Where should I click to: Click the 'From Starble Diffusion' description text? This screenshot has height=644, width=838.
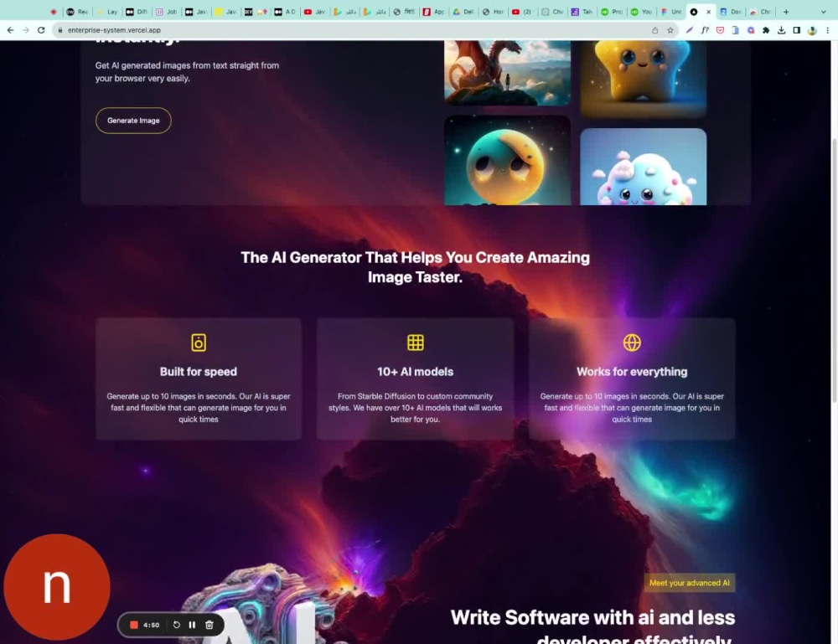(416, 408)
